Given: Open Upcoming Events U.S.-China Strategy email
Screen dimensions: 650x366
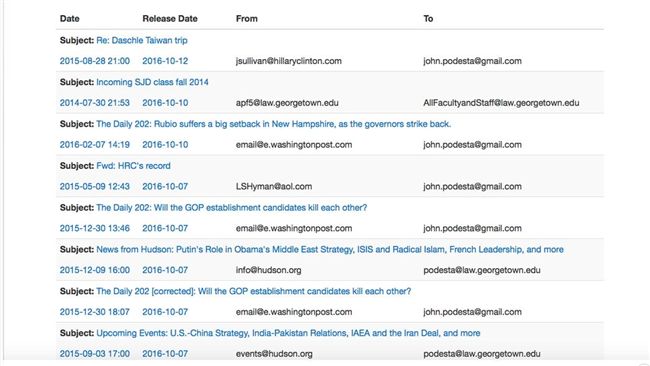Looking at the screenshot, I should [288, 333].
